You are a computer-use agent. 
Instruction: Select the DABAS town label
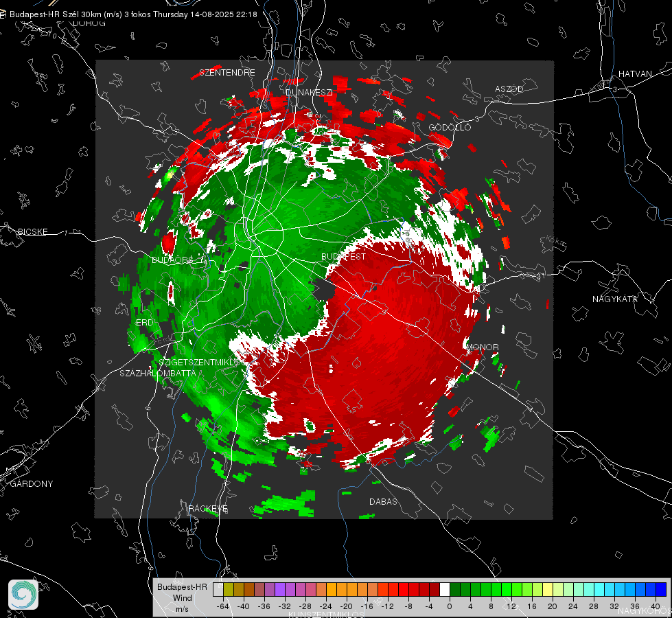[x=383, y=501]
